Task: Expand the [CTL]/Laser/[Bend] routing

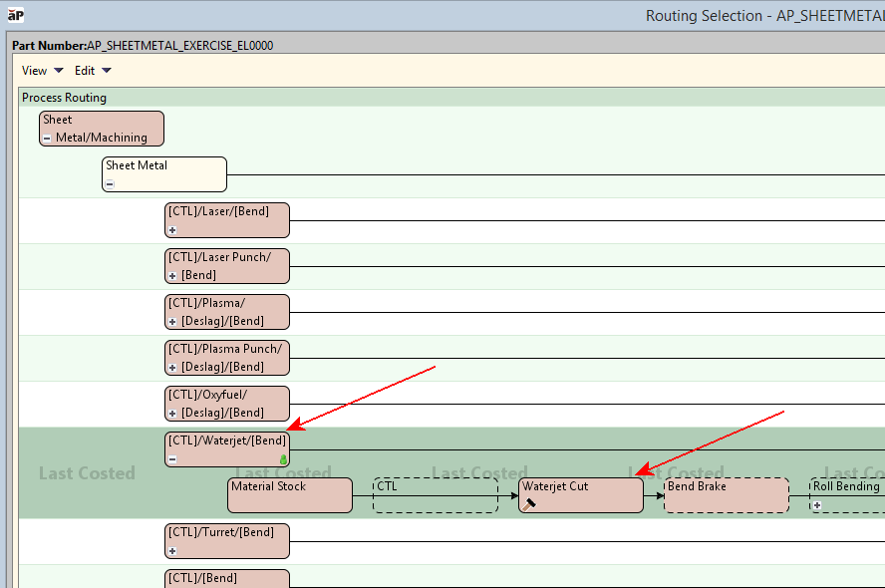Action: [172, 230]
